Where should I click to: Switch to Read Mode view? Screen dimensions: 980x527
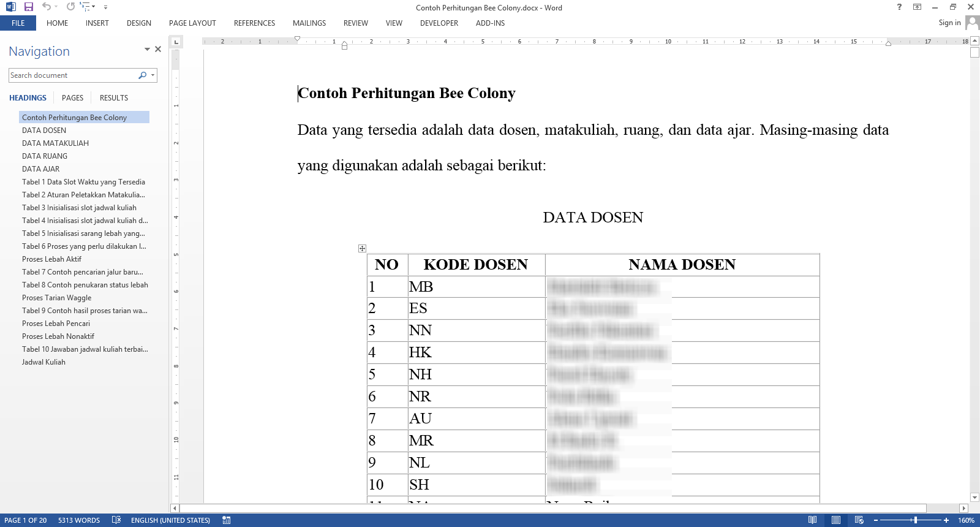[x=812, y=520]
